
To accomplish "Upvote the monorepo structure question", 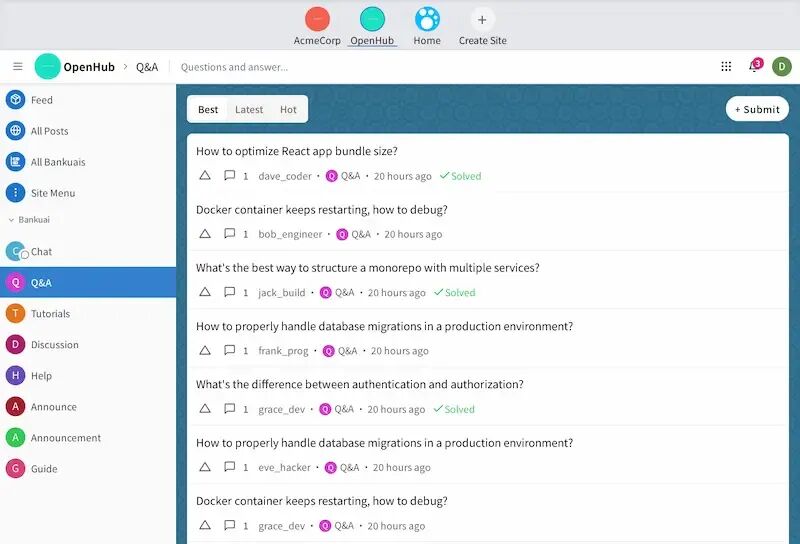I will [x=205, y=292].
